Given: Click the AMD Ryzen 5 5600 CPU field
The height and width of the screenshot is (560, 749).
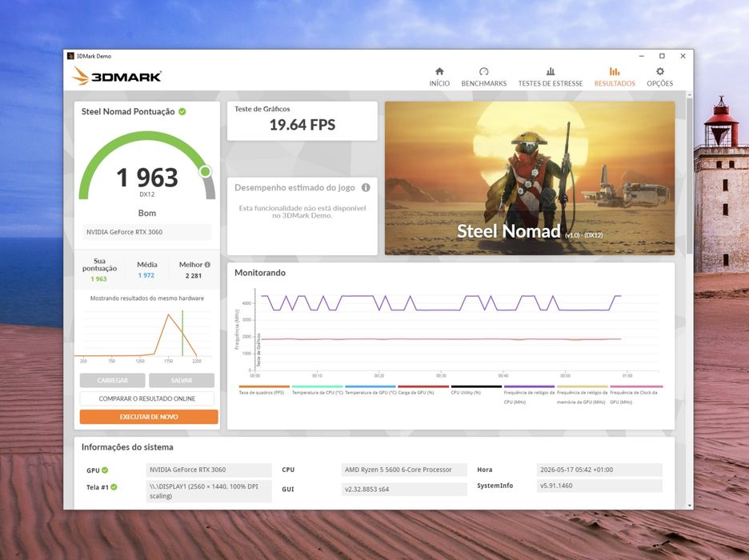Looking at the screenshot, I should pyautogui.click(x=404, y=470).
